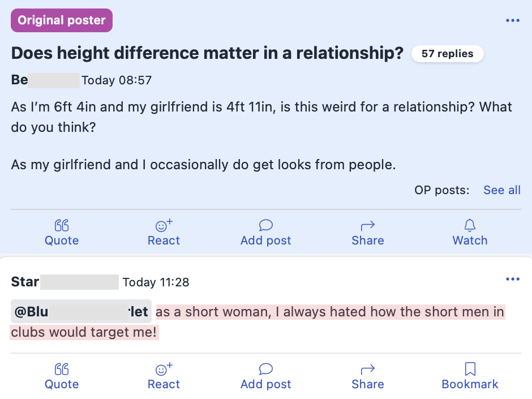Select the Share arrow icon on the original post
The image size is (532, 399).
[367, 225]
